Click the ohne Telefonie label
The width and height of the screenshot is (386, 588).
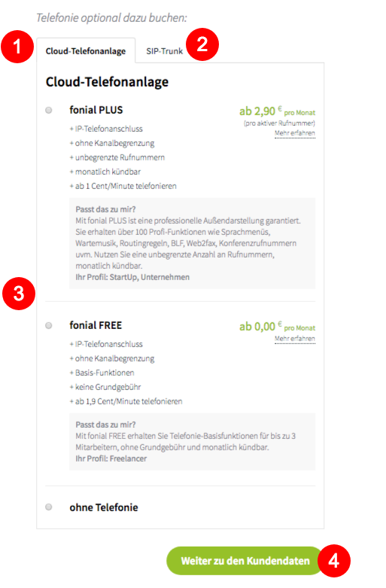(x=104, y=507)
